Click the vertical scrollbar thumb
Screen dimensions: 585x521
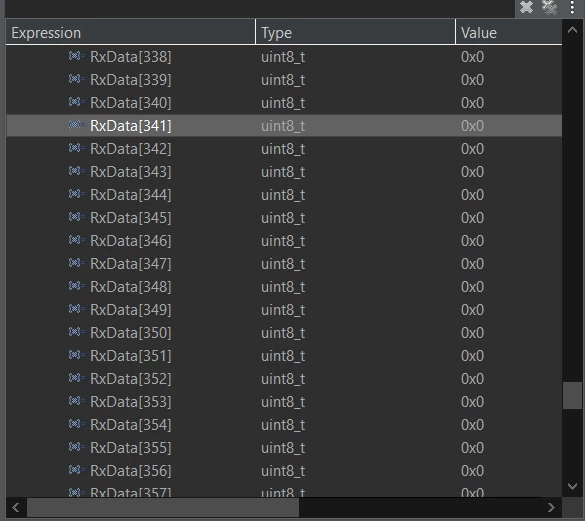point(572,396)
